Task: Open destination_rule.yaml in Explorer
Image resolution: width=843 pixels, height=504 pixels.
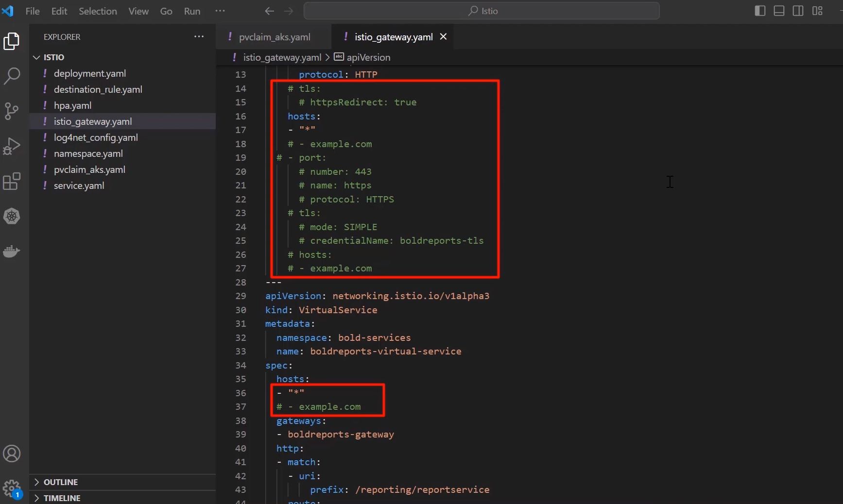Action: pos(122,89)
